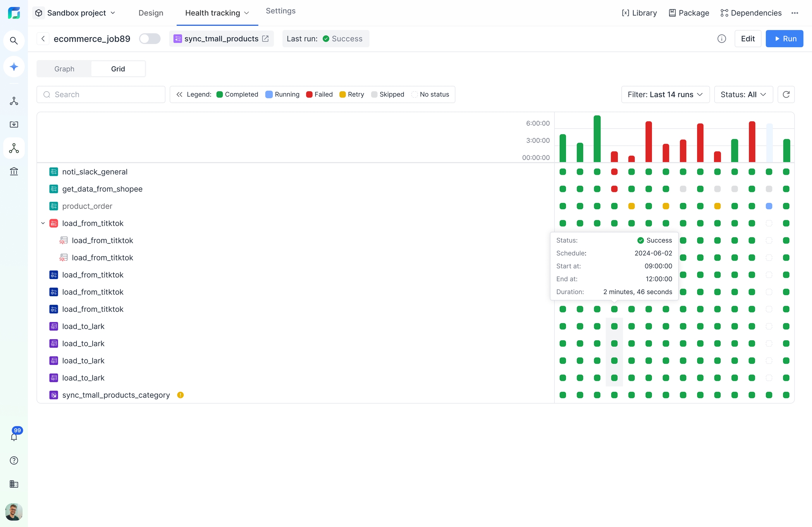
Task: Click the bank building sidebar icon
Action: pos(14,172)
